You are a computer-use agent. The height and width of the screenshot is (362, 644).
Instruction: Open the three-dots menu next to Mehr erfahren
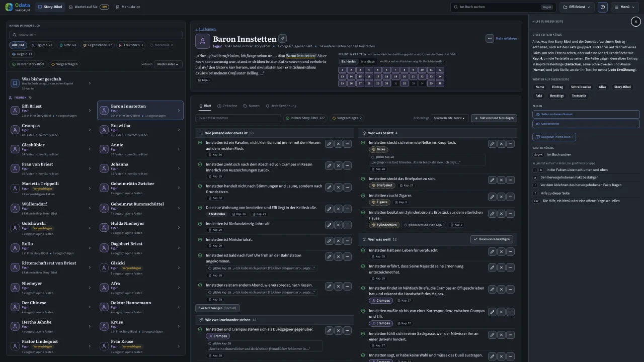(x=490, y=38)
